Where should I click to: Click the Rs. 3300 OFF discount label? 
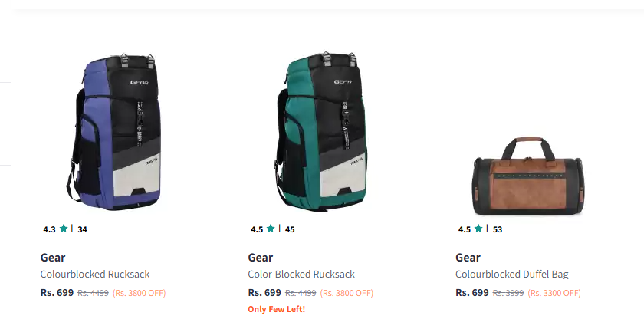click(x=554, y=293)
